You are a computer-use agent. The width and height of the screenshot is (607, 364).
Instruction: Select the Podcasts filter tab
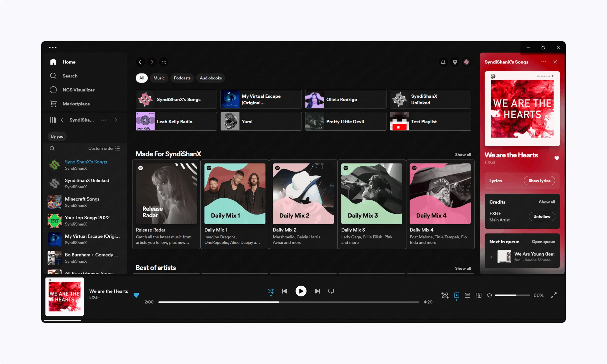(182, 78)
